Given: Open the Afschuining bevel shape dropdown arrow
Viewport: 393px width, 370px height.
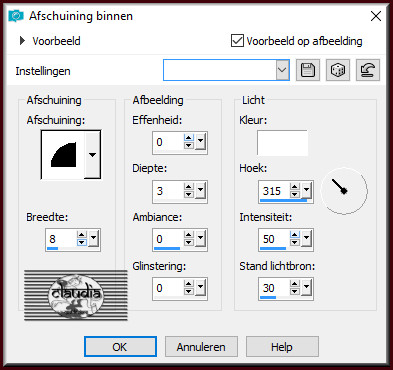Looking at the screenshot, I should point(92,155).
